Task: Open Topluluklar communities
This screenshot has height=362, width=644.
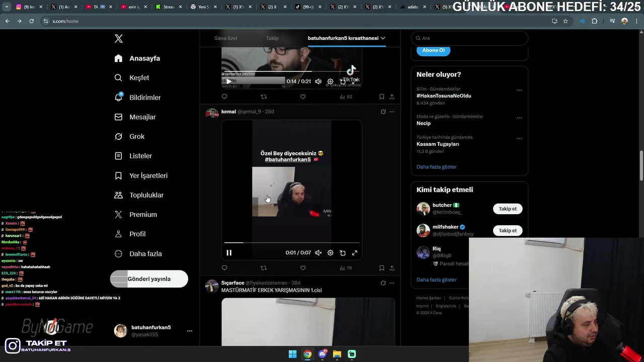Action: [139, 195]
